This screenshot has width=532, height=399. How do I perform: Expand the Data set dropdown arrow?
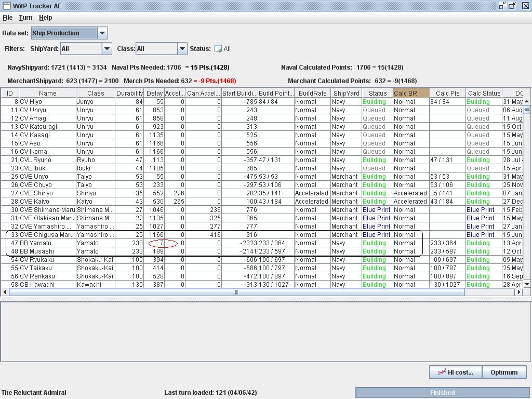click(x=102, y=33)
